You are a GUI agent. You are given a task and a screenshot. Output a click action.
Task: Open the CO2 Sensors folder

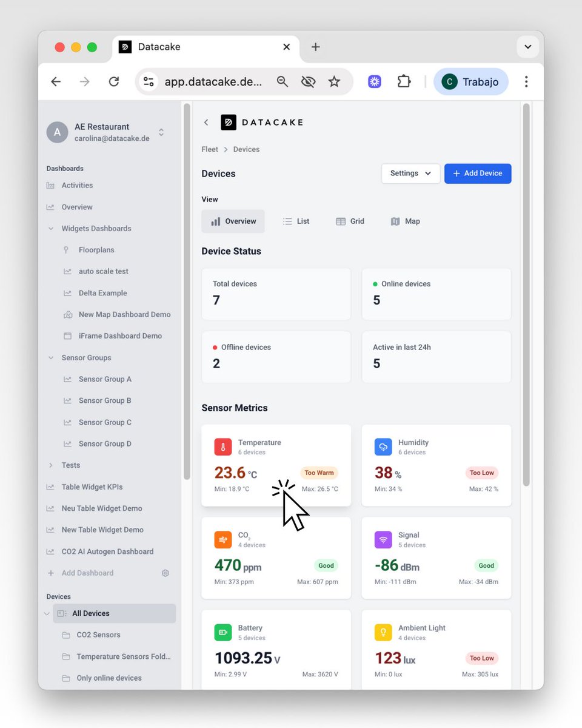tap(98, 635)
